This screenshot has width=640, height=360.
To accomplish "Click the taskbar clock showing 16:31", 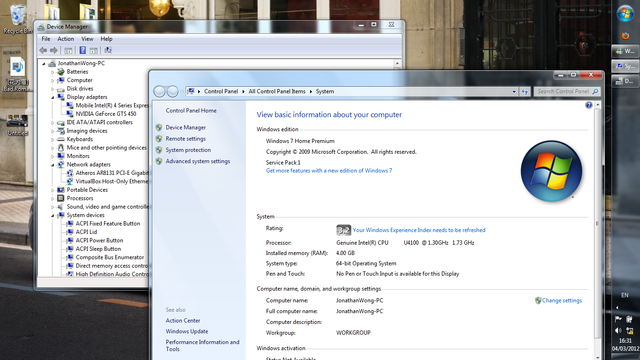I will coord(625,340).
